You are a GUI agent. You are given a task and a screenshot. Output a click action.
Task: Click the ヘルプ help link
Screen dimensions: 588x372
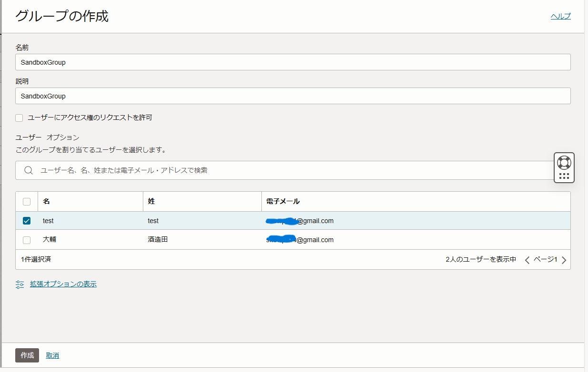560,16
